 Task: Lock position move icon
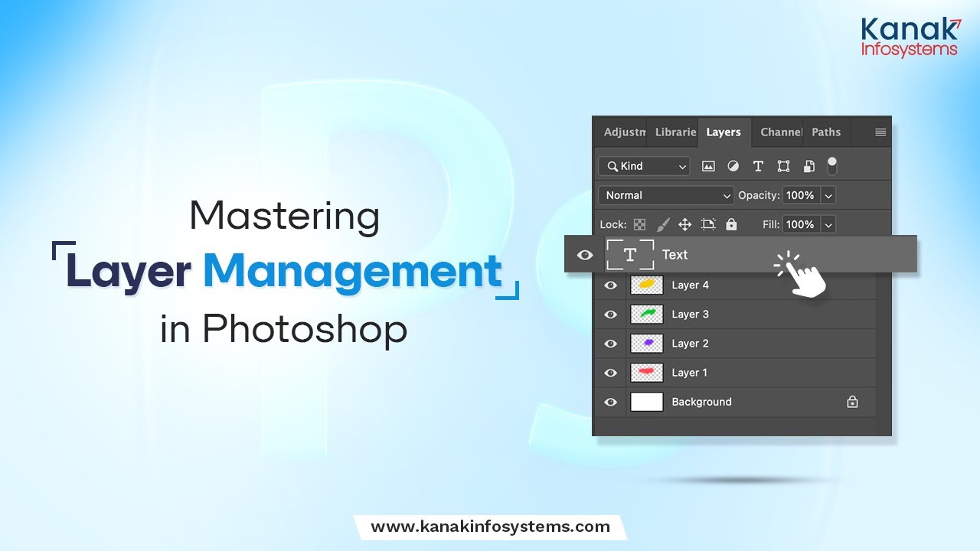tap(685, 224)
